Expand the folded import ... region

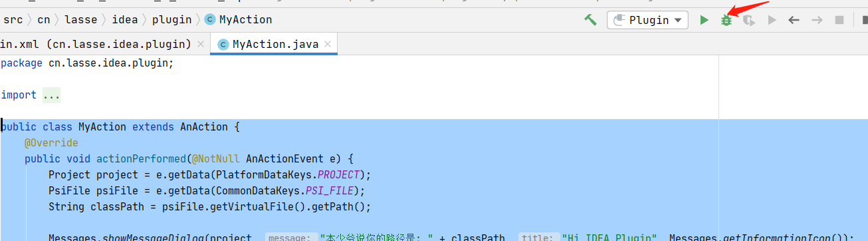[x=51, y=95]
